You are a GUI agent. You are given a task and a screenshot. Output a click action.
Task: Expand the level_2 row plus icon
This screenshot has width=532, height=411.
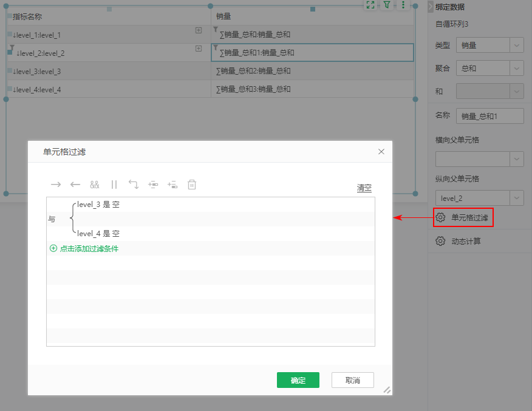[x=199, y=49]
